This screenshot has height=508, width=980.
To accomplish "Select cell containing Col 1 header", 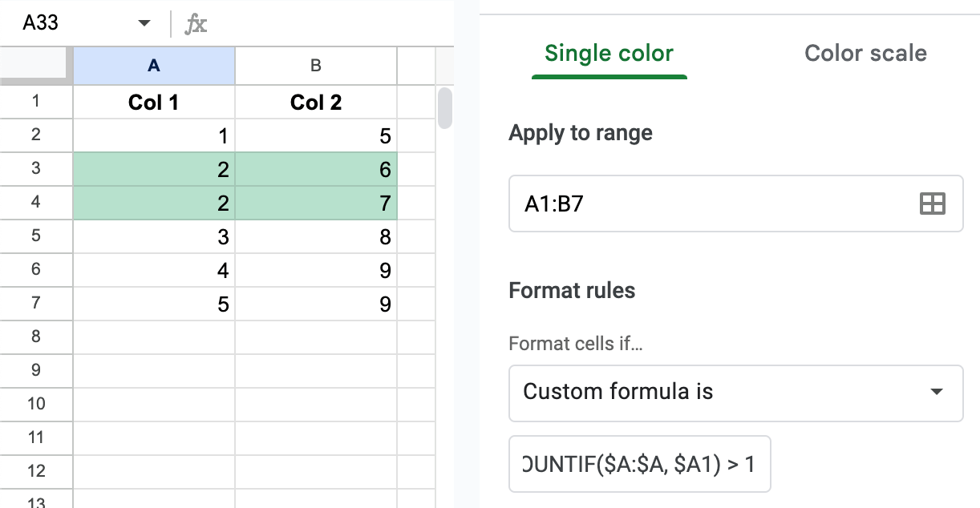I will (x=153, y=102).
